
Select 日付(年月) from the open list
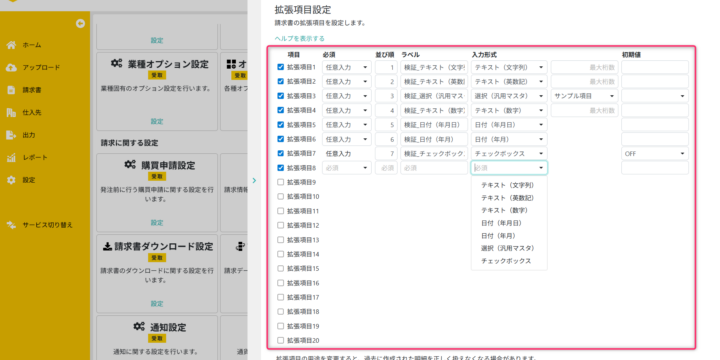509,236
